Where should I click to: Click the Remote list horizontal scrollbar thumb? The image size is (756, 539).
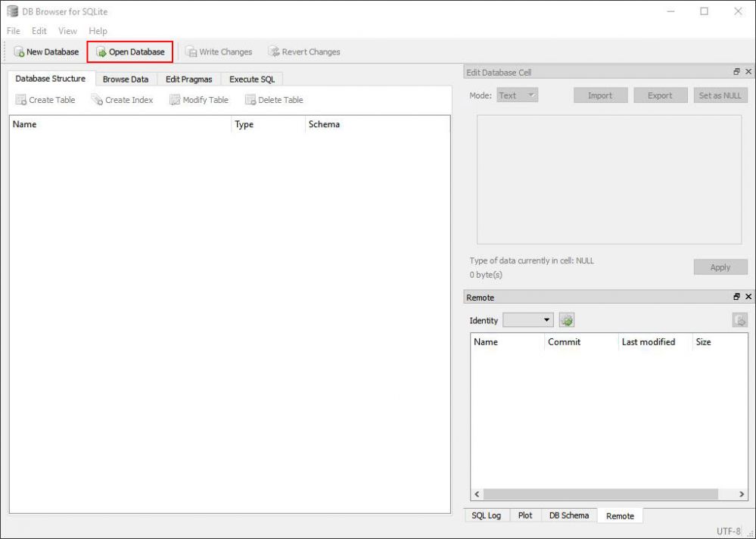[x=601, y=494]
